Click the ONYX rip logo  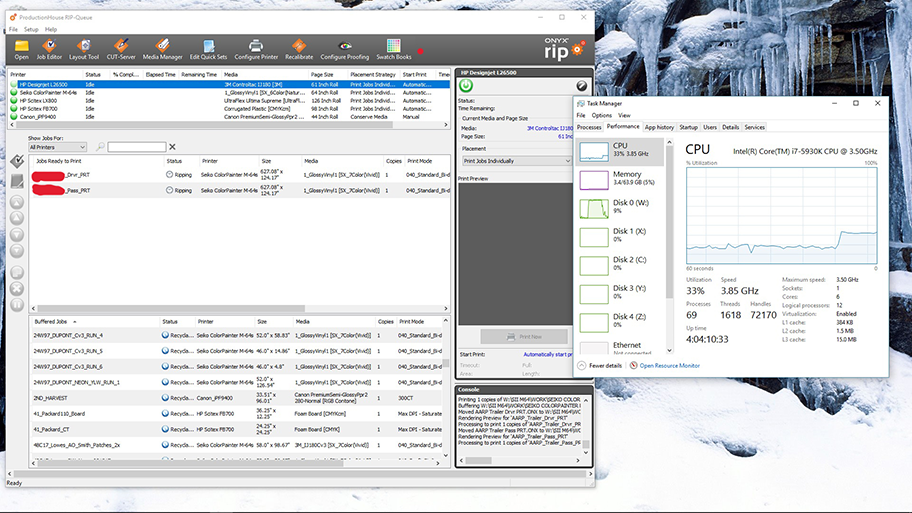[x=564, y=49]
